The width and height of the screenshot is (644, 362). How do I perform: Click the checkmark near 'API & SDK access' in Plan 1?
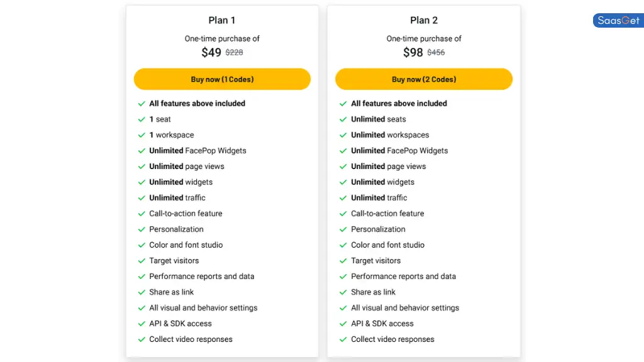(141, 323)
